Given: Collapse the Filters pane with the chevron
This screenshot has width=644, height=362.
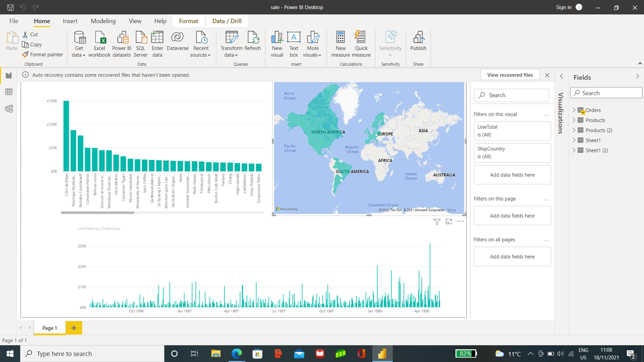Looking at the screenshot, I should [561, 76].
